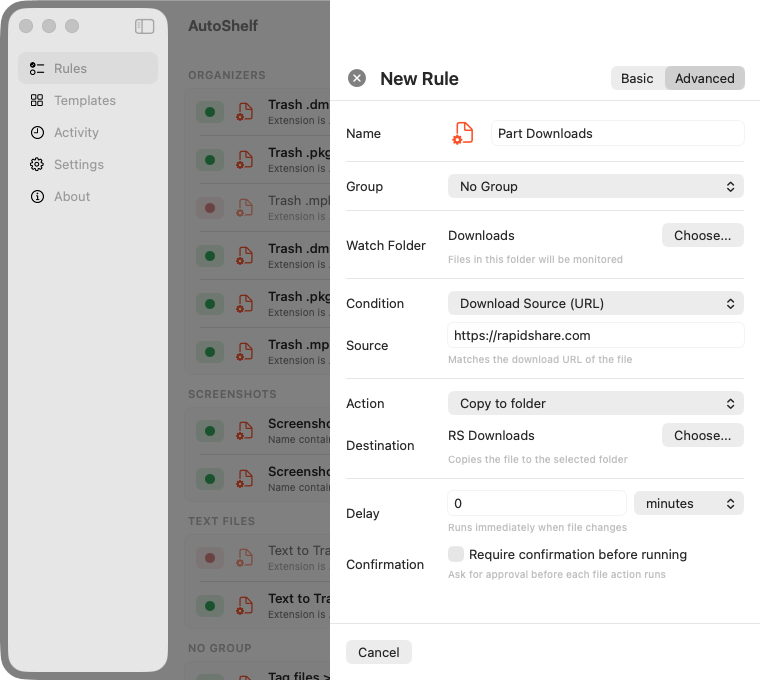Image resolution: width=760 pixels, height=680 pixels.
Task: Open About in the sidebar
Action: click(x=88, y=196)
